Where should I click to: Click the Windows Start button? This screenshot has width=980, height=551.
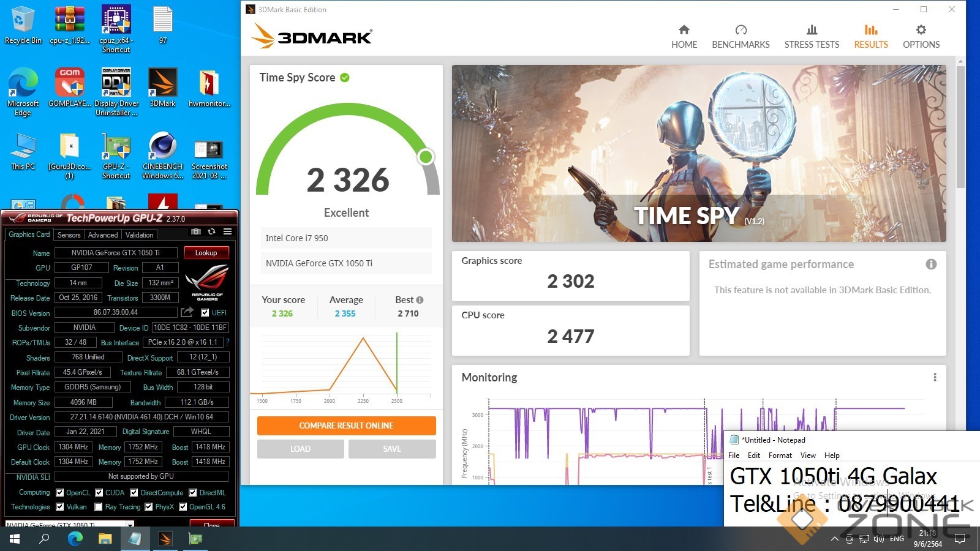(x=15, y=539)
